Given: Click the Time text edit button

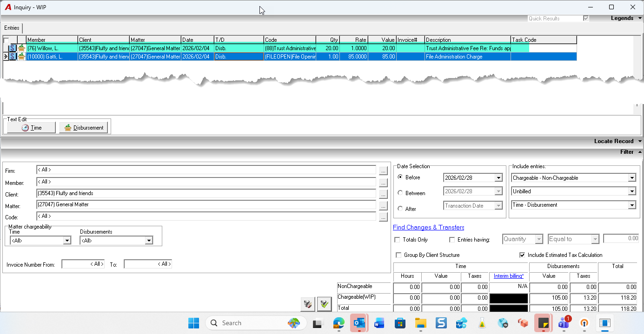Looking at the screenshot, I should pyautogui.click(x=31, y=128).
